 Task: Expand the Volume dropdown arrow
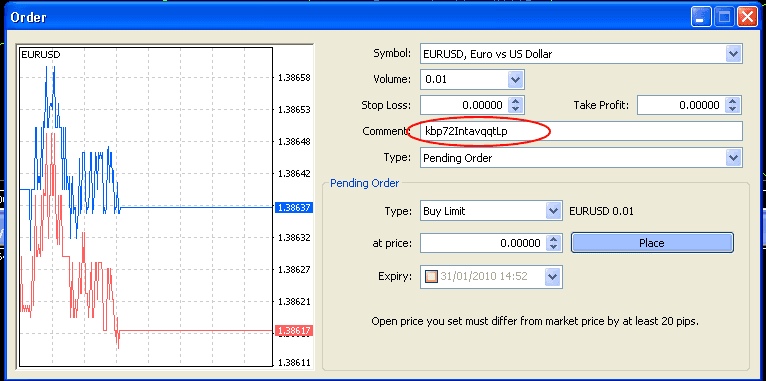click(x=515, y=79)
